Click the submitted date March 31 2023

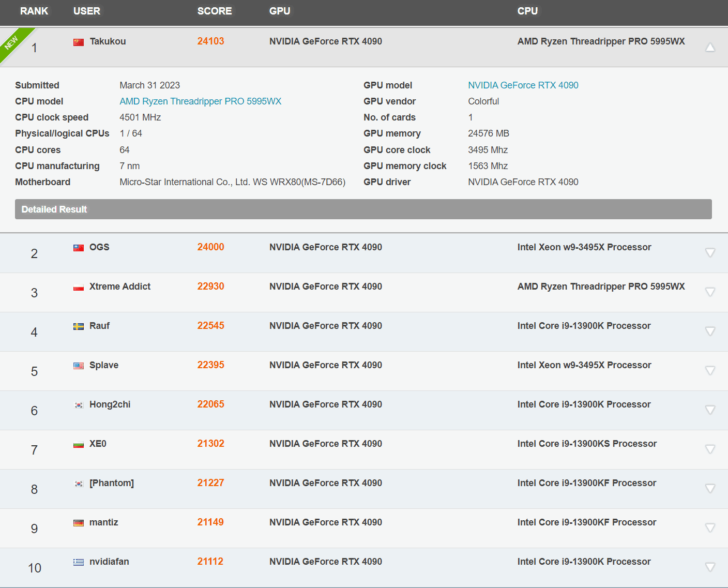click(150, 85)
